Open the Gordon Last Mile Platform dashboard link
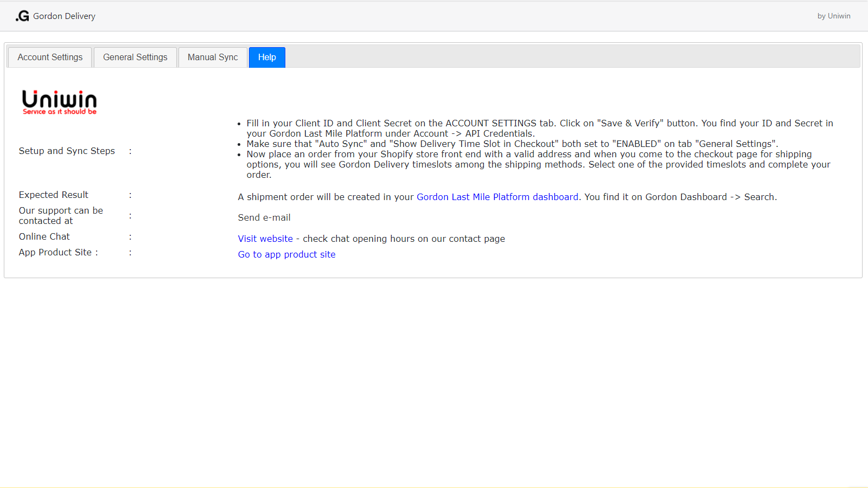The height and width of the screenshot is (488, 868). (x=497, y=197)
